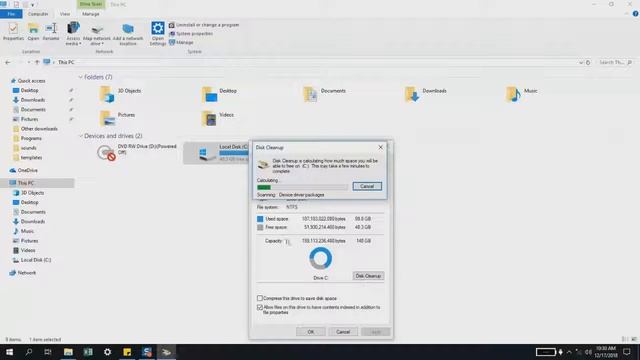
Task: Close the Disk Cleanup dialog
Action: (x=380, y=147)
